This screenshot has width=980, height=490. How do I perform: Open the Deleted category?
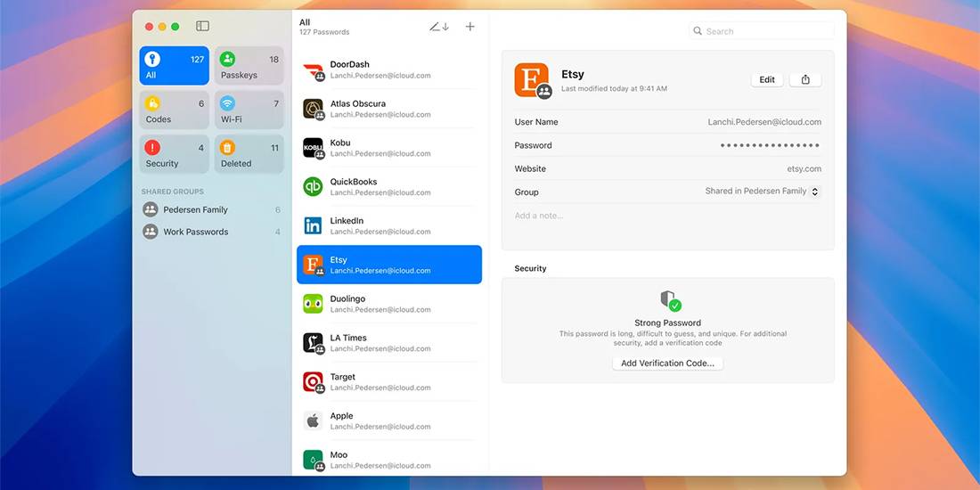coord(249,154)
